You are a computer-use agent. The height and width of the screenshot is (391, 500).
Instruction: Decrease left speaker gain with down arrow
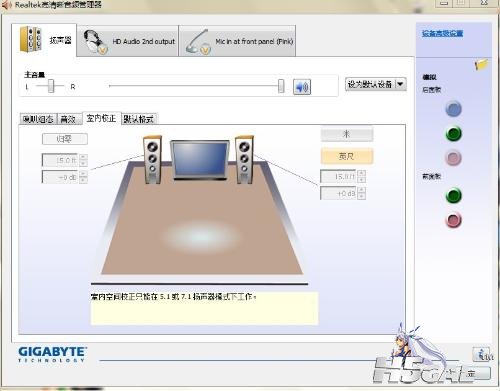[83, 180]
